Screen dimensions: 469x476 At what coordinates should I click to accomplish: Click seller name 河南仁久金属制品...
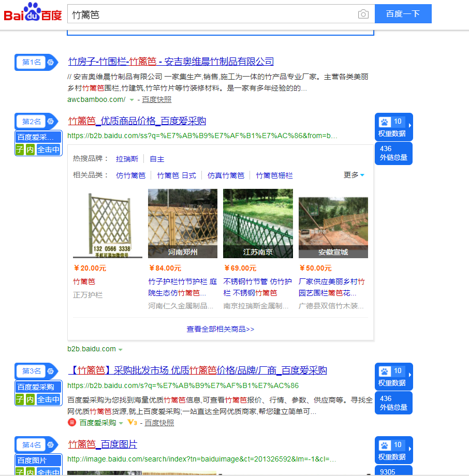click(x=181, y=306)
